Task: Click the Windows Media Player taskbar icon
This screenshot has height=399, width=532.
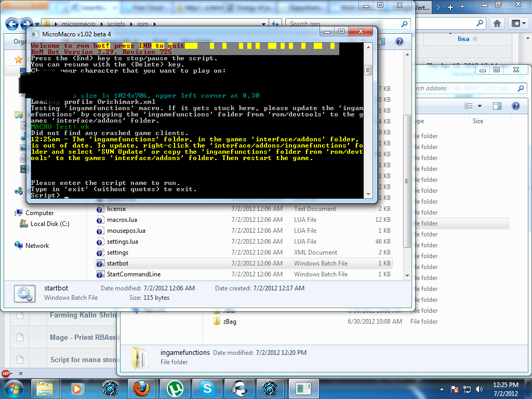Action: tap(77, 388)
